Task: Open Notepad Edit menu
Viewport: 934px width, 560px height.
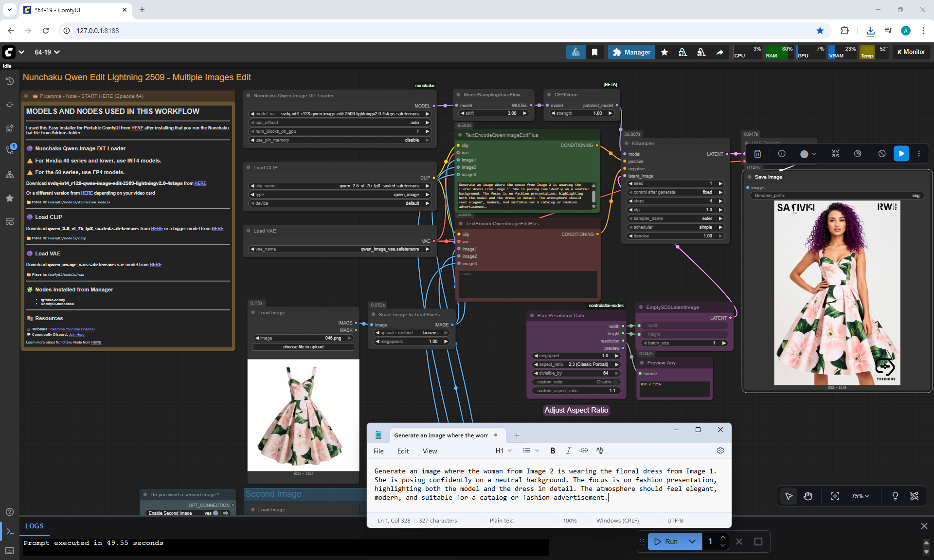Action: (x=403, y=451)
